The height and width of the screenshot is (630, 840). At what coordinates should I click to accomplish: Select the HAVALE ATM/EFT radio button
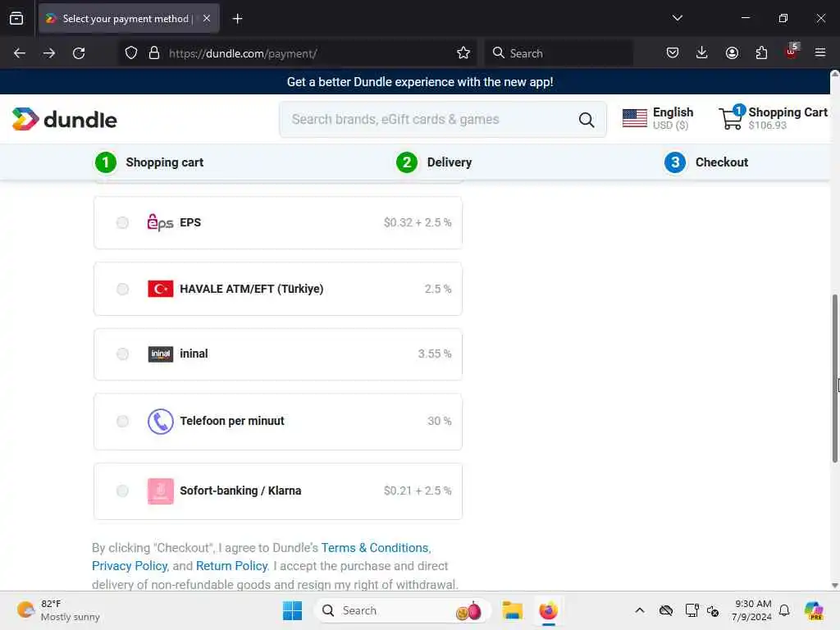click(123, 290)
